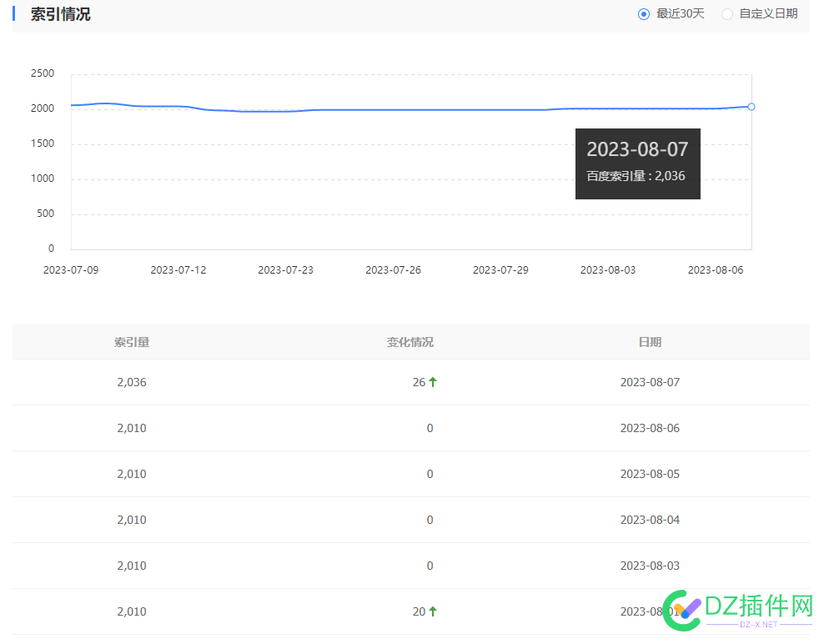This screenshot has height=644, width=829.
Task: Click the index value 2,010 for 2023-08-03
Action: [132, 565]
